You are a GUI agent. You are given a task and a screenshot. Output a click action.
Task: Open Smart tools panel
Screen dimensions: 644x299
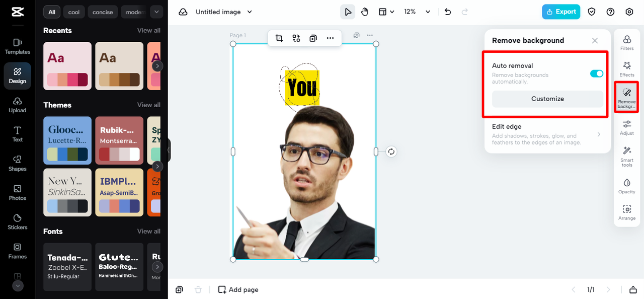(627, 157)
